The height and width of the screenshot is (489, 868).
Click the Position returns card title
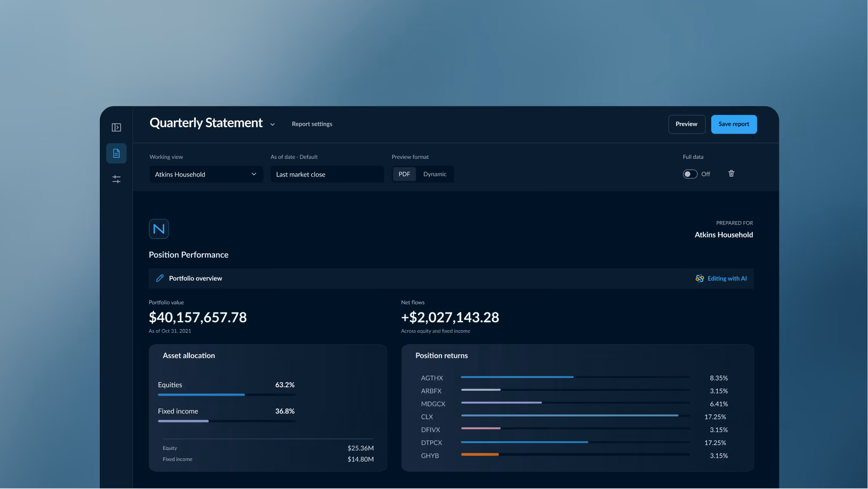pos(442,356)
